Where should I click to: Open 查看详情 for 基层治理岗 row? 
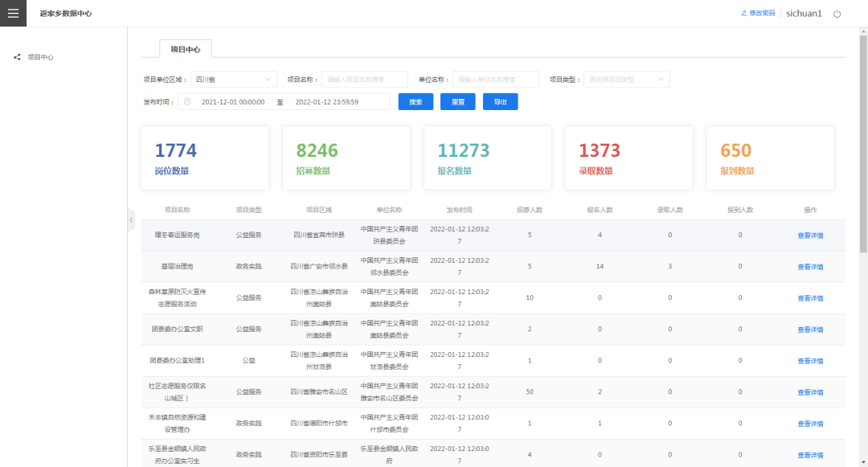pos(809,267)
